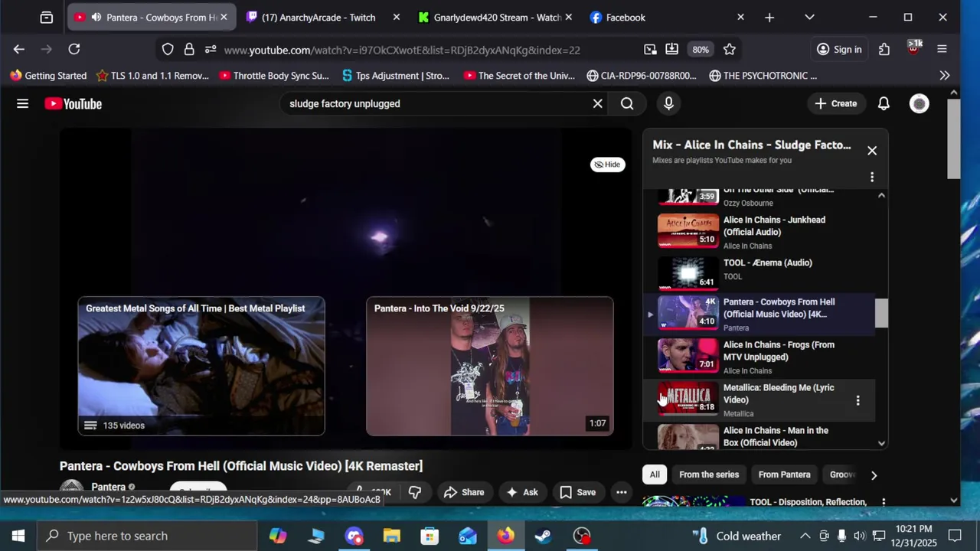The height and width of the screenshot is (551, 980).
Task: Clear the search box with X
Action: (598, 103)
